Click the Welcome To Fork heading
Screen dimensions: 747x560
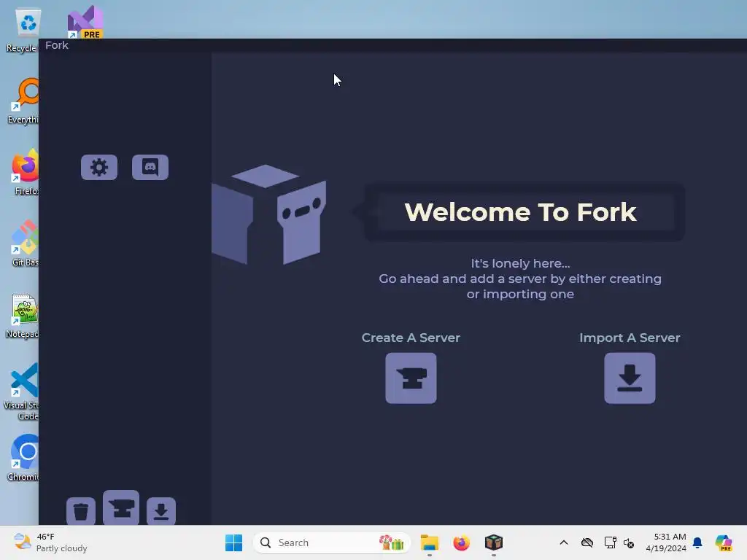pos(520,212)
